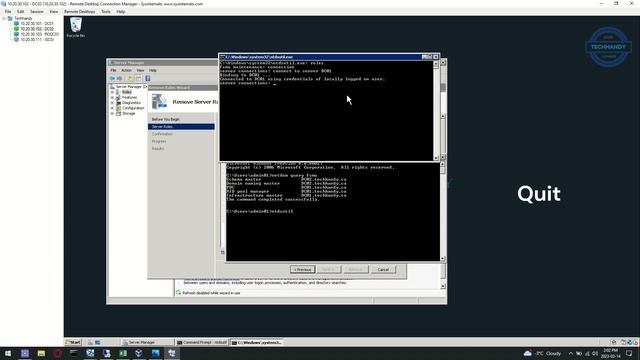This screenshot has width=640, height=360.
Task: Select the Roles tree item
Action: [x=127, y=92]
